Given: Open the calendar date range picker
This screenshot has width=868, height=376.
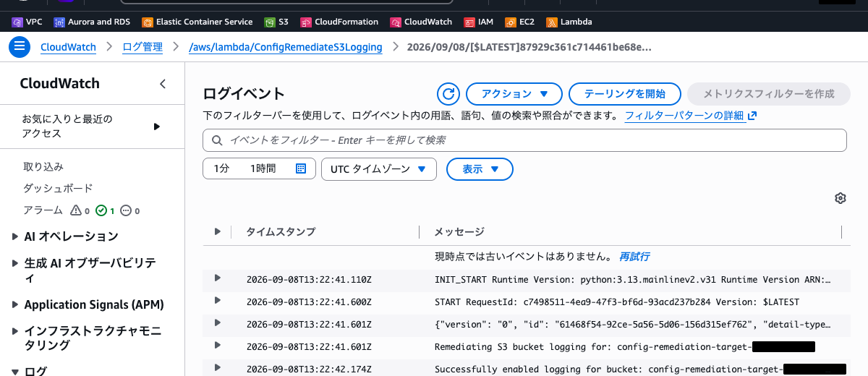Looking at the screenshot, I should coord(301,168).
